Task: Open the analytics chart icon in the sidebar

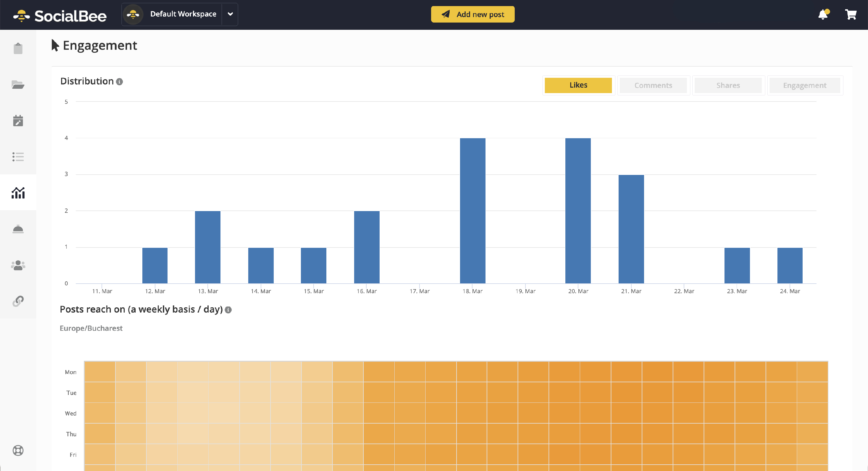Action: [x=18, y=193]
